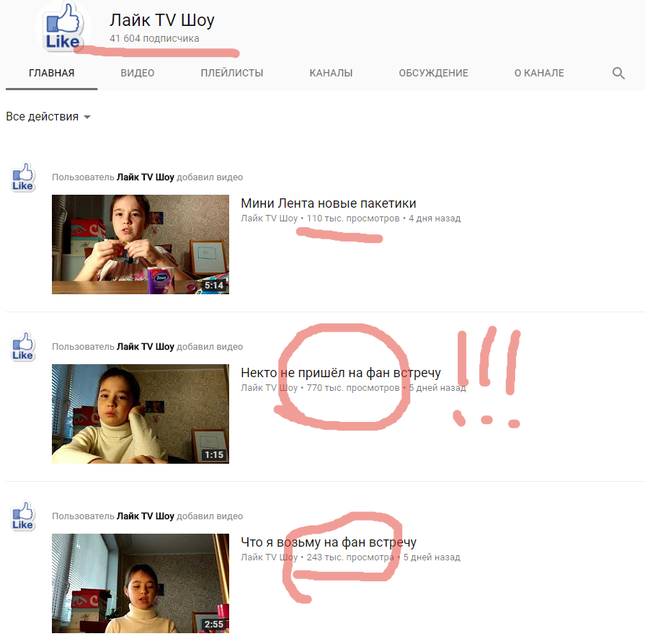Click Like avatar beside Что я возьму post

point(22,516)
